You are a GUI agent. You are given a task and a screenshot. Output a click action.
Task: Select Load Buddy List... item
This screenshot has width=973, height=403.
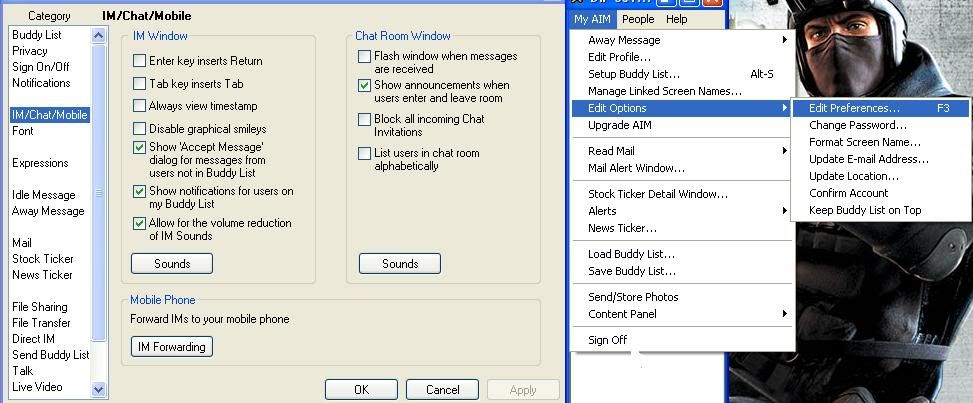(683, 254)
